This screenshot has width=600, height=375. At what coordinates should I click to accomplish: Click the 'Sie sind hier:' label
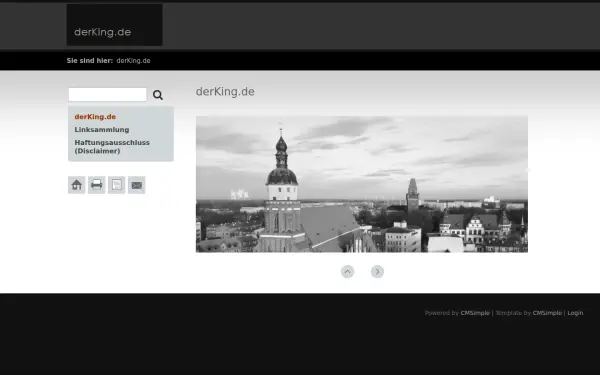pyautogui.click(x=90, y=60)
